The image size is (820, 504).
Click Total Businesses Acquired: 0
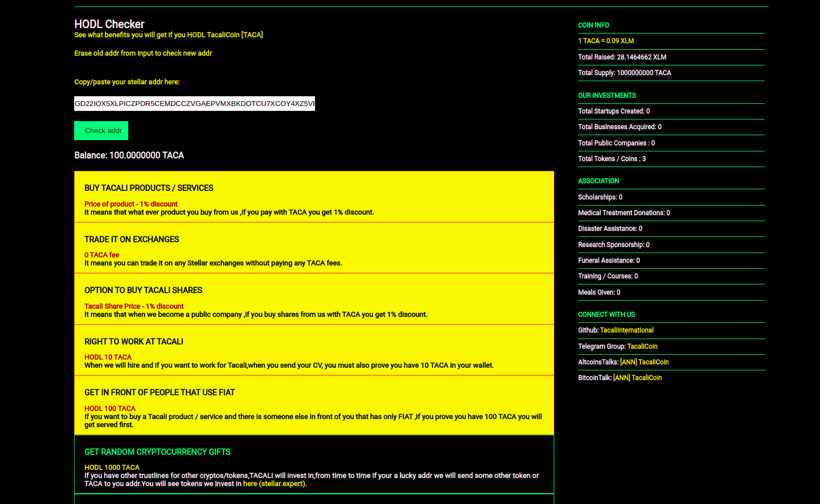620,127
